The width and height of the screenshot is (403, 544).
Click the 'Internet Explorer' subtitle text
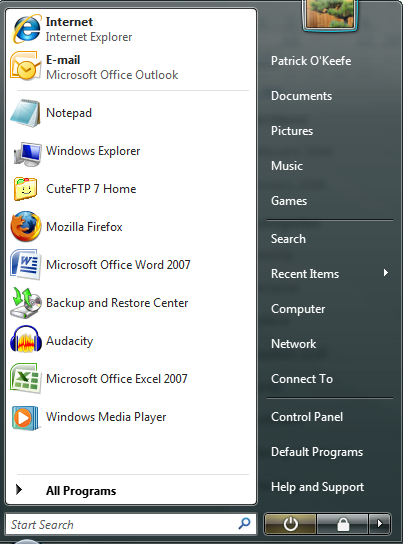pyautogui.click(x=89, y=37)
